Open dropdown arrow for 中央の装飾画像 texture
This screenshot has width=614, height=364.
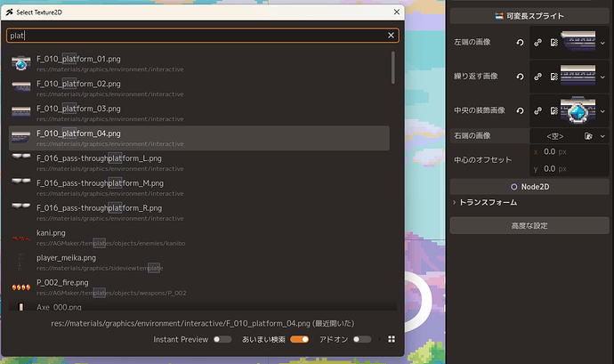(602, 111)
